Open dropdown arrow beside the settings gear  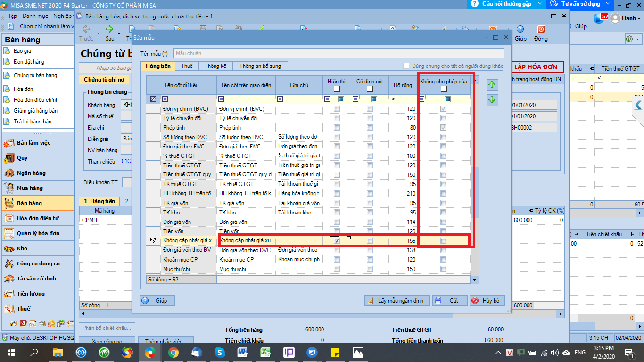point(637,39)
